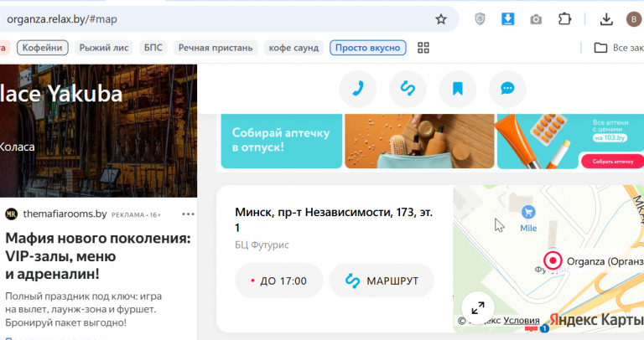The height and width of the screenshot is (340, 644).
Task: Expand the ДО 17:00 opening hours
Action: [279, 281]
